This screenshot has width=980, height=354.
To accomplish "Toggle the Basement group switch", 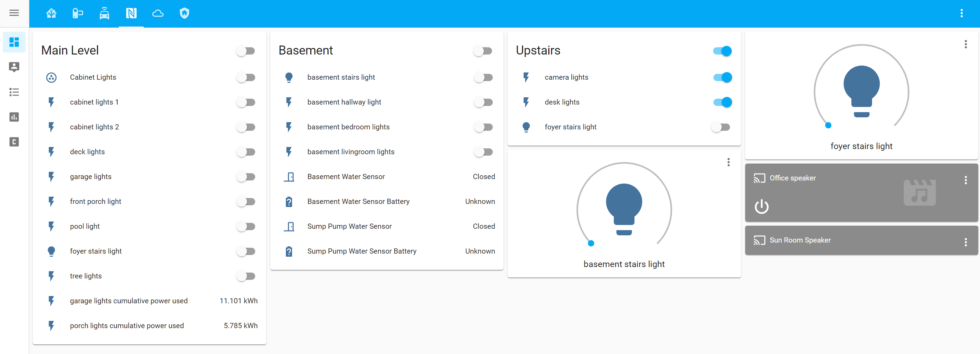I will pyautogui.click(x=483, y=51).
